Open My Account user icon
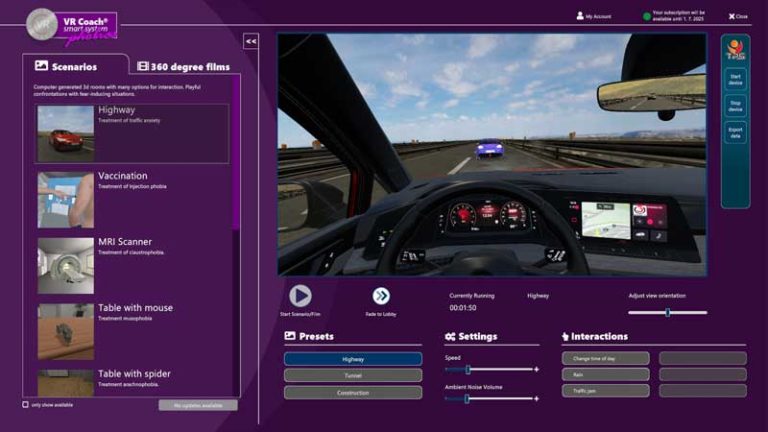Viewport: 768px width, 432px height. tap(580, 16)
